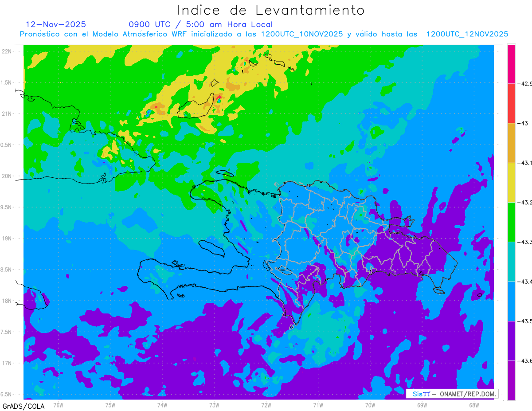Click the '75W' longitude label
Image resolution: width=532 pixels, height=411 pixels.
[110, 405]
